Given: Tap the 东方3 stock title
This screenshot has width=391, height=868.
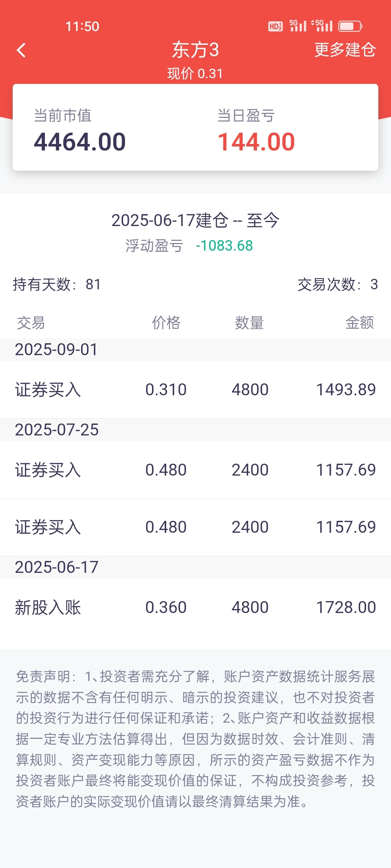Looking at the screenshot, I should pos(195,50).
